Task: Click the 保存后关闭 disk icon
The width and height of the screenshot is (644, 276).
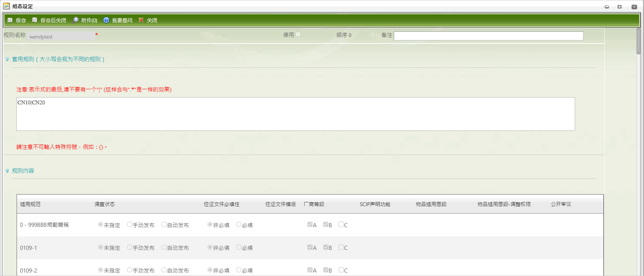Action: click(35, 20)
